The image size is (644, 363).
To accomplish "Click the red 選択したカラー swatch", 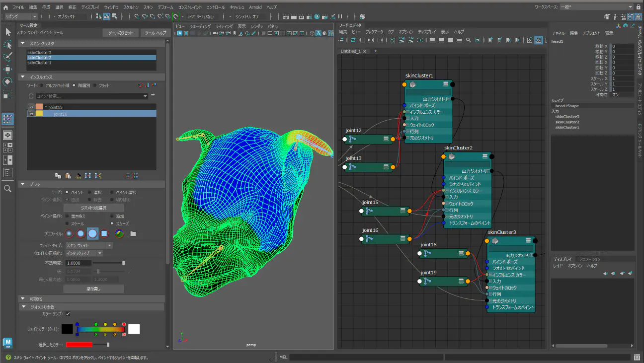I will 79,344.
